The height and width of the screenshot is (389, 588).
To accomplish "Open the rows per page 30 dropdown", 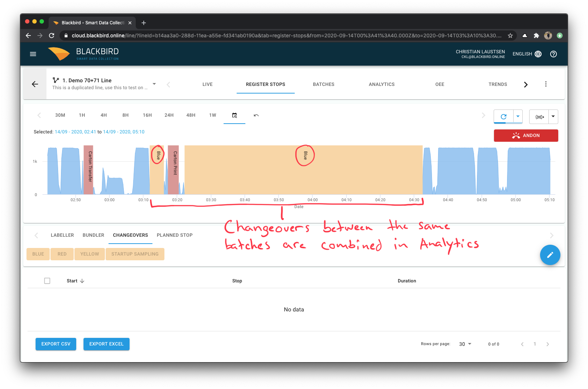I will (x=465, y=344).
